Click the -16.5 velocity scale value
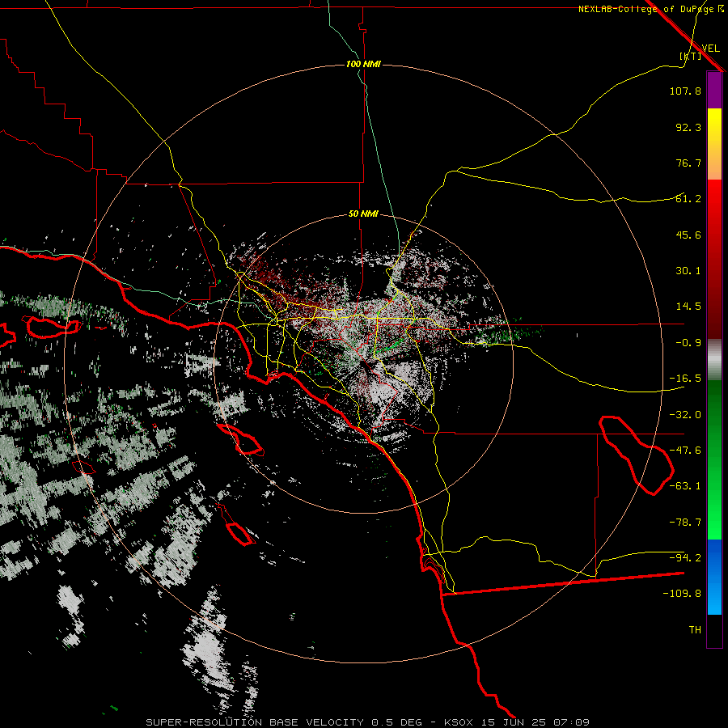 click(685, 379)
